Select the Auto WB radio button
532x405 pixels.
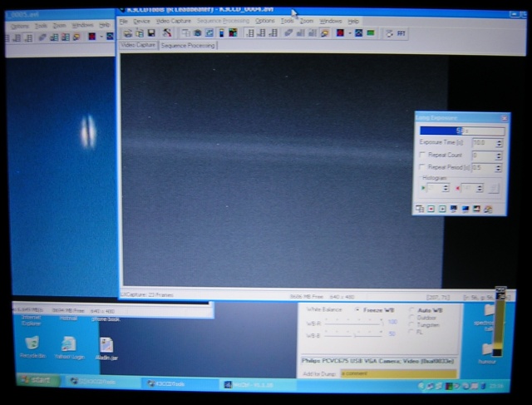(x=412, y=310)
